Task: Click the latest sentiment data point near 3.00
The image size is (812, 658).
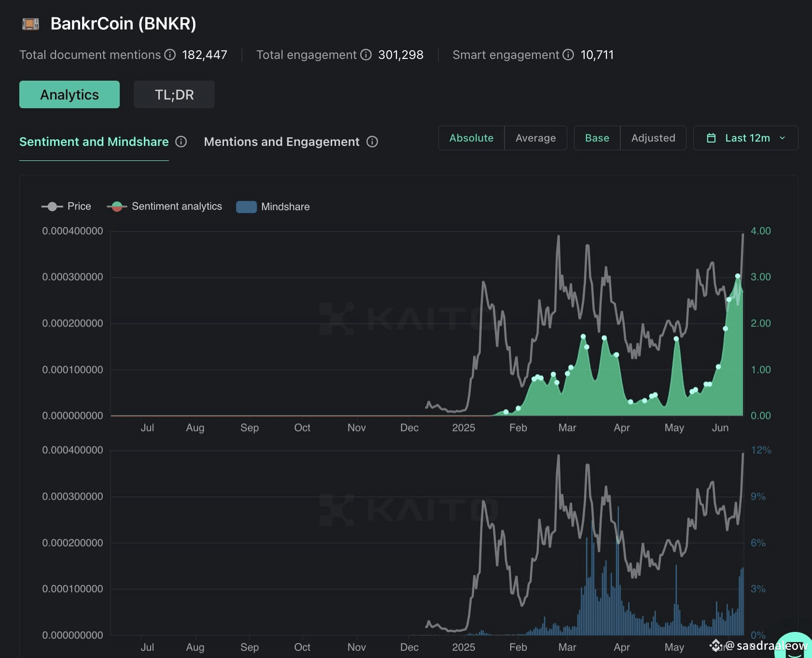Action: click(738, 276)
